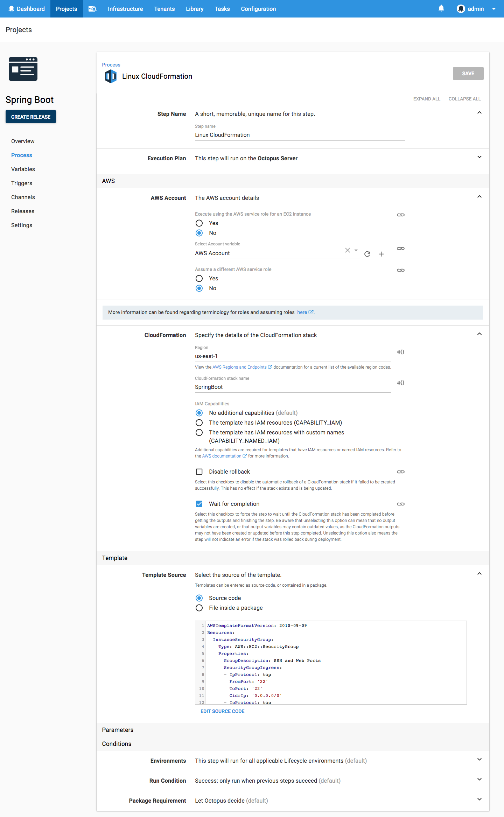The image size is (504, 817).
Task: Open the Tasks tab
Action: click(222, 9)
